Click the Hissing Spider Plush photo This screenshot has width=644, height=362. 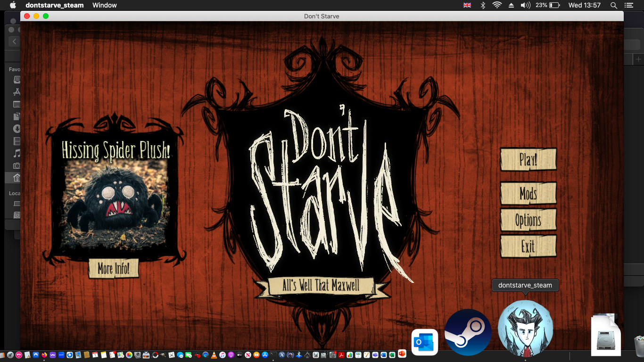(x=116, y=205)
